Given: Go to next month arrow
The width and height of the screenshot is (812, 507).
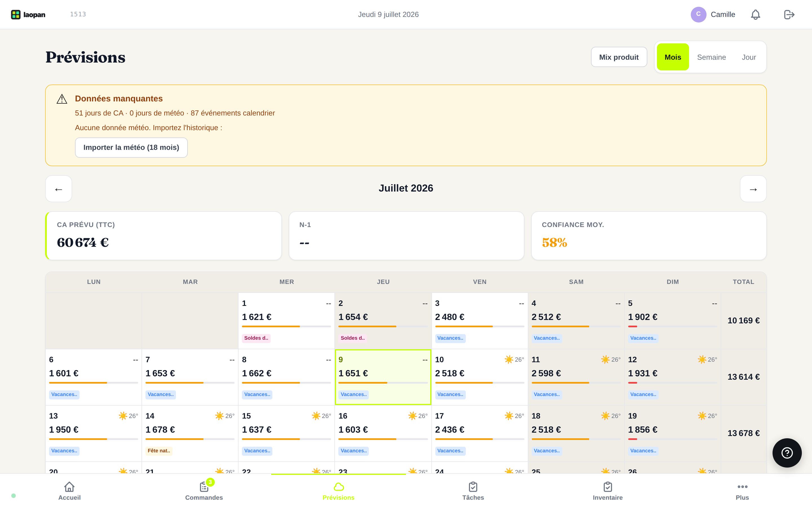Looking at the screenshot, I should pos(753,189).
